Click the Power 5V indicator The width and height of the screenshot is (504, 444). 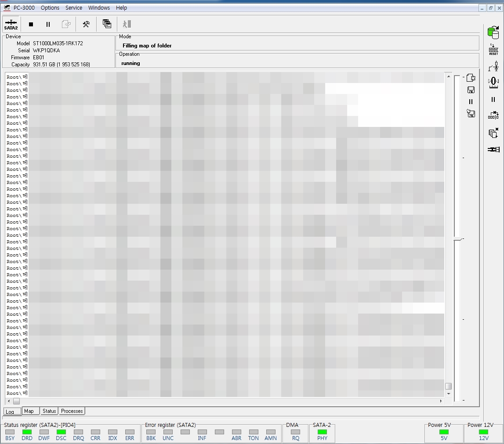[x=444, y=432]
